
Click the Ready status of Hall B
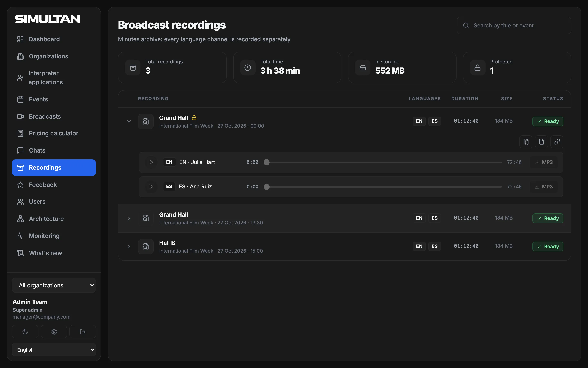tap(548, 247)
